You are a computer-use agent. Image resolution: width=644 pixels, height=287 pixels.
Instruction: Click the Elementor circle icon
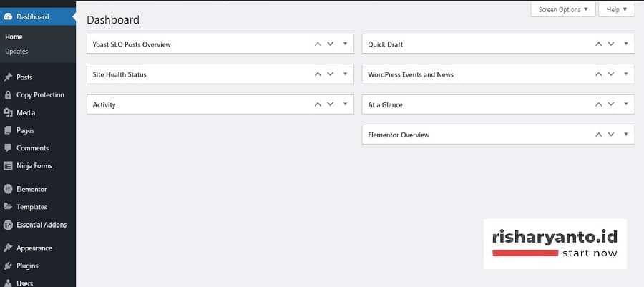point(8,189)
